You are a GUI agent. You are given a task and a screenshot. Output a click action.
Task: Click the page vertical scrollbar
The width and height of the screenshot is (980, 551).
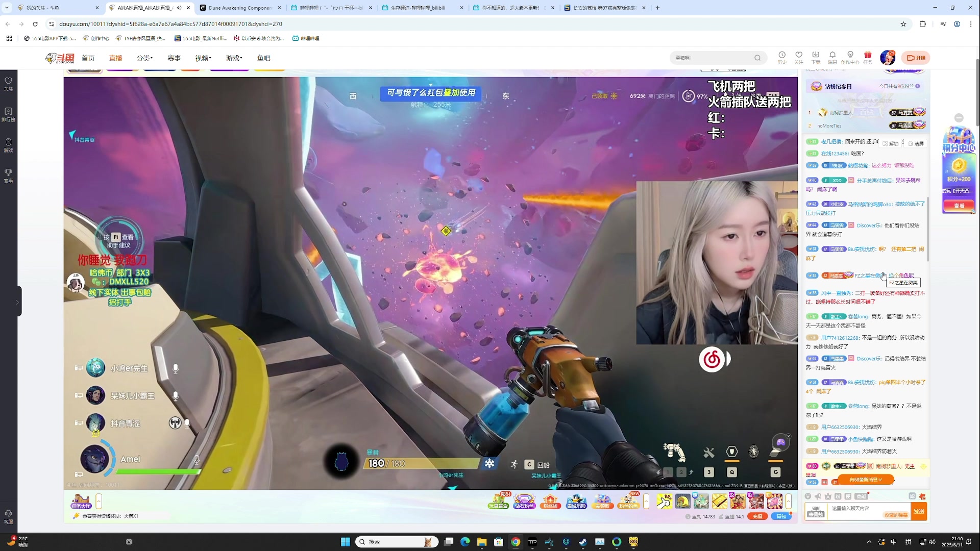(977, 93)
